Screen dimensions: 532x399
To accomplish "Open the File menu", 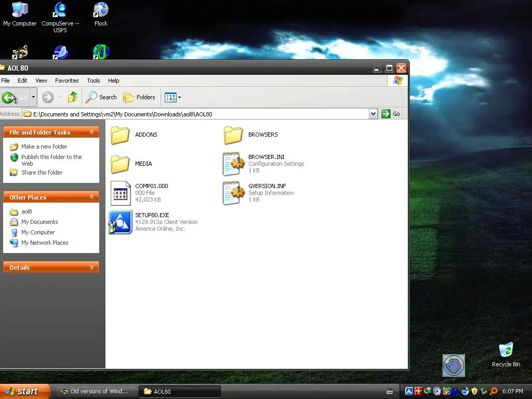I will coord(5,81).
